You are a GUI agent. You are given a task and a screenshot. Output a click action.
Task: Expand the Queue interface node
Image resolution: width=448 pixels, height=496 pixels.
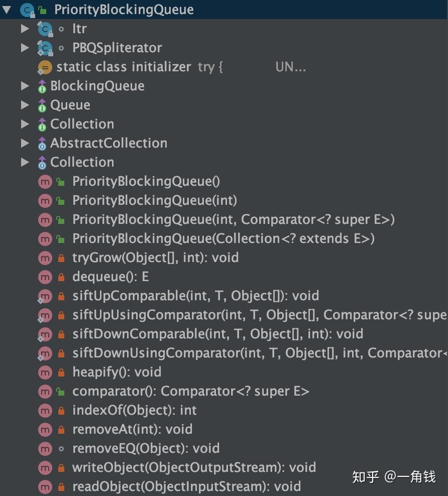25,105
